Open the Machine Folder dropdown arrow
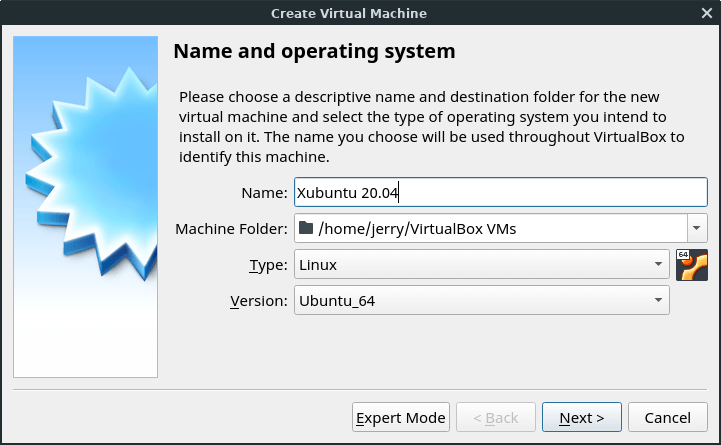 [697, 228]
